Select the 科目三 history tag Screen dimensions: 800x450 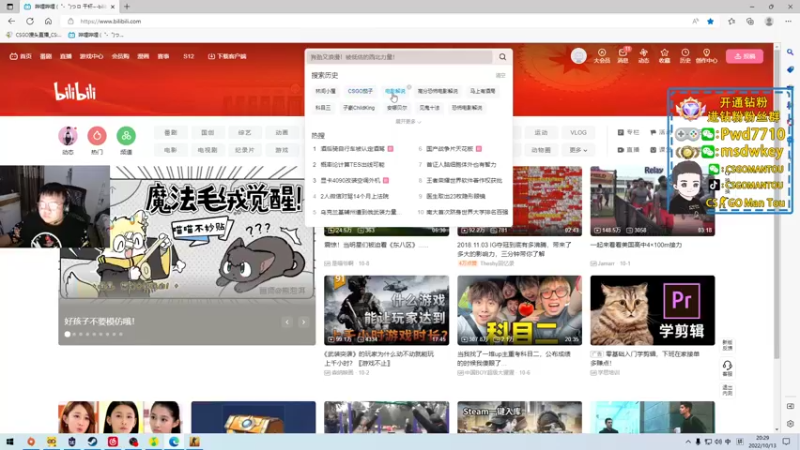(x=323, y=108)
